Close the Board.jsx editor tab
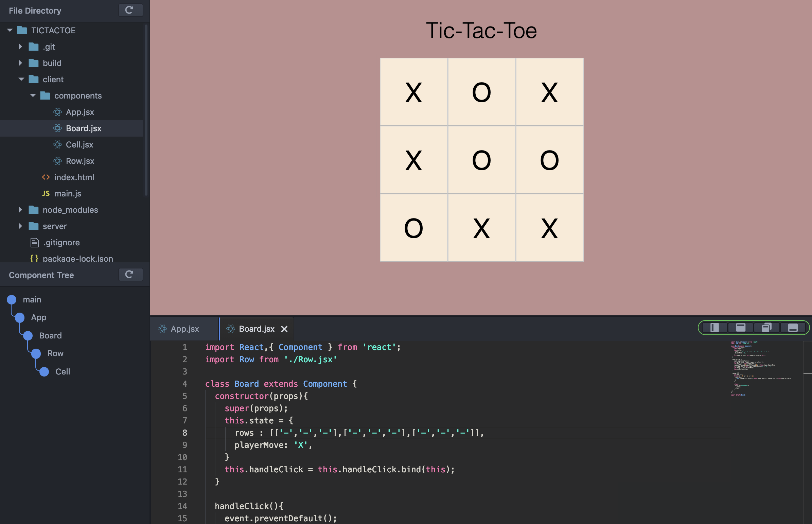 click(284, 329)
